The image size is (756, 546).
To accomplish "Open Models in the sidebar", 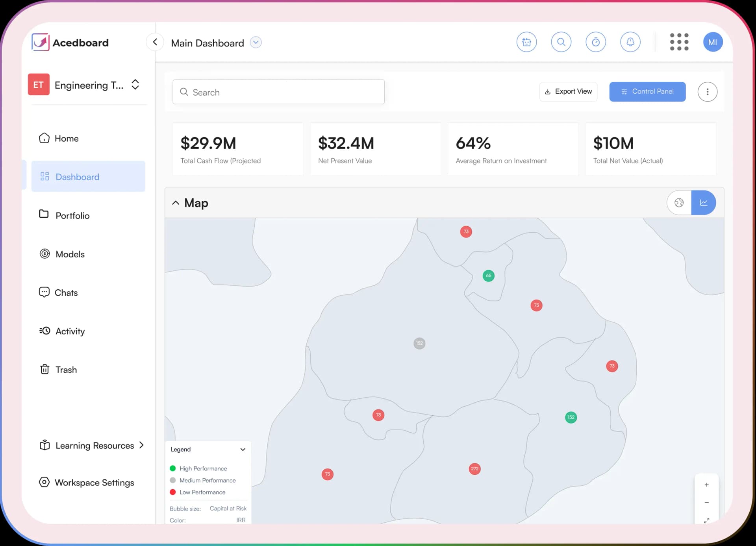I will [x=88, y=254].
